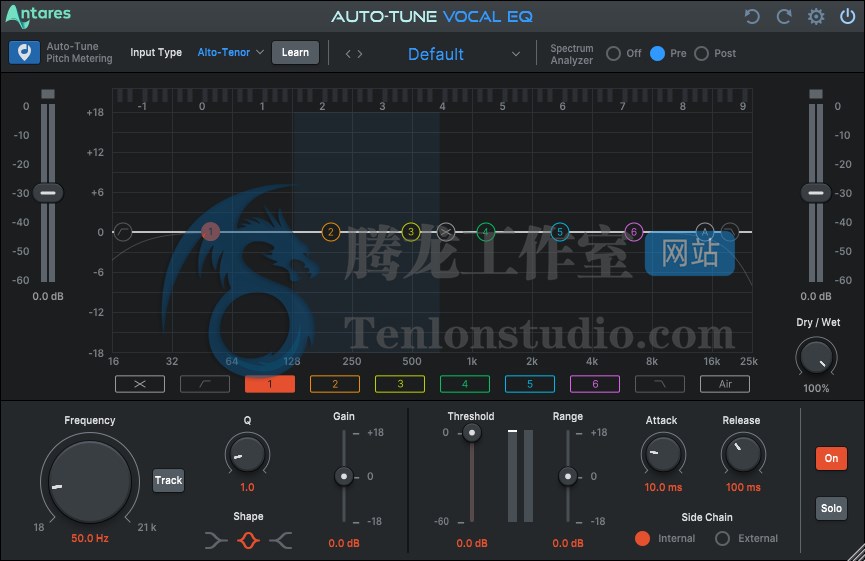865x561 pixels.
Task: Click the Release knob
Action: (x=743, y=454)
